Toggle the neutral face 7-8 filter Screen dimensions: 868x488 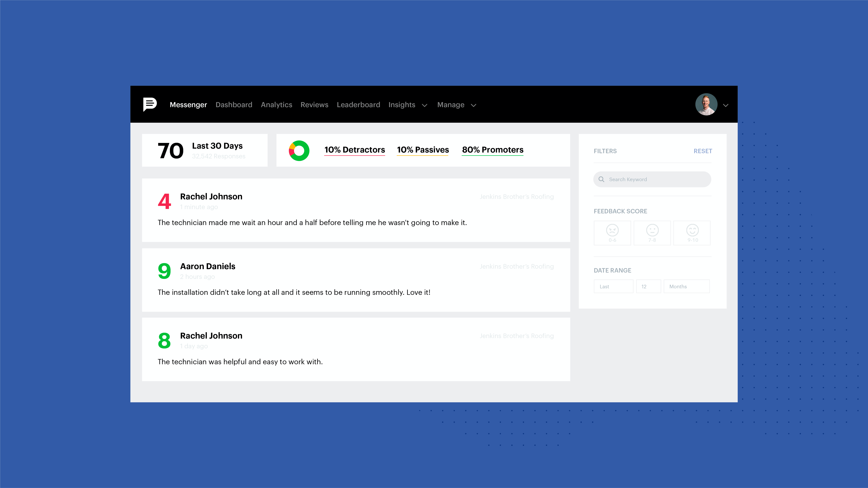(x=652, y=233)
